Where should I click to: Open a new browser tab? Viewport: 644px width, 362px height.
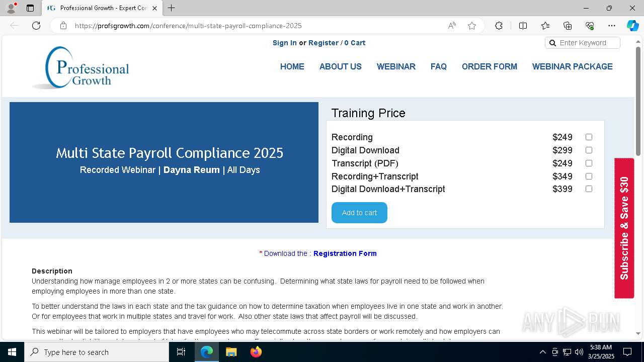click(x=172, y=8)
